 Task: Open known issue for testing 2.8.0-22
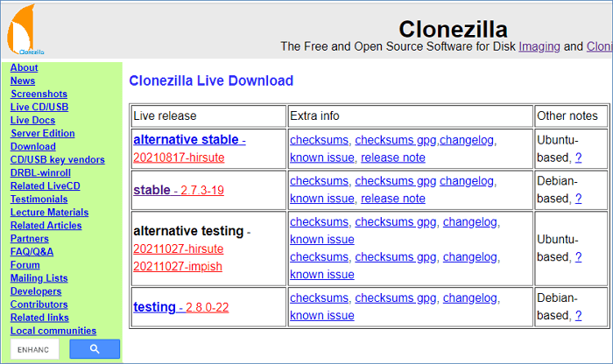click(321, 315)
